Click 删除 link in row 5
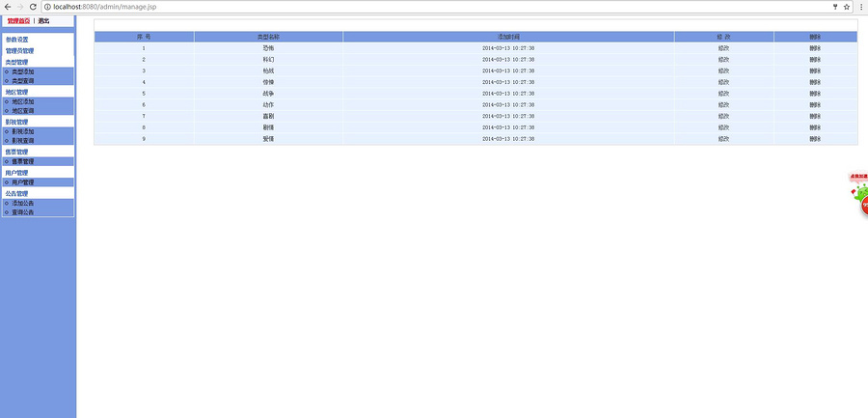868x418 pixels. pos(815,94)
